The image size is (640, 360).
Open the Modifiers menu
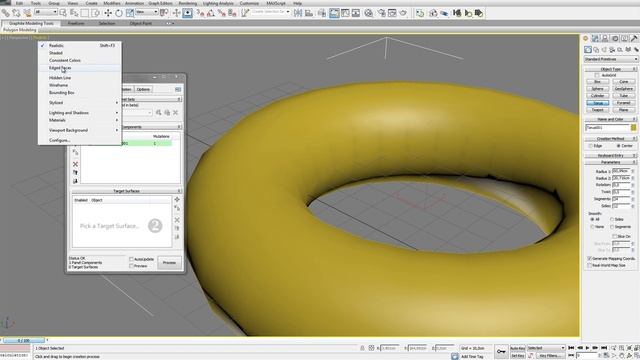click(112, 3)
